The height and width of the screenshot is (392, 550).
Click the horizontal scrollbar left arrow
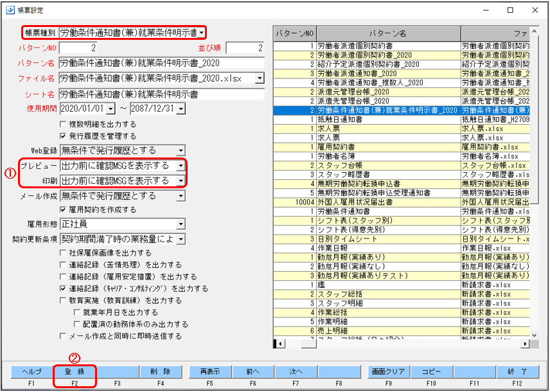279,344
